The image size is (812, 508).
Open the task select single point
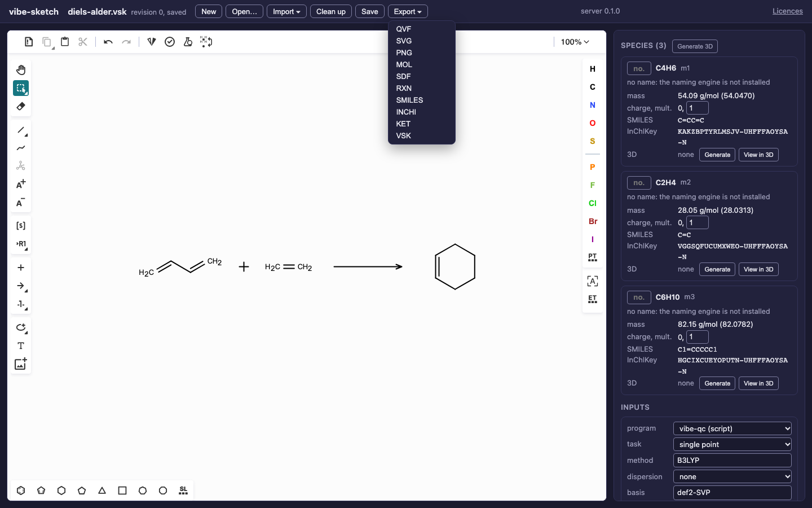pyautogui.click(x=732, y=444)
